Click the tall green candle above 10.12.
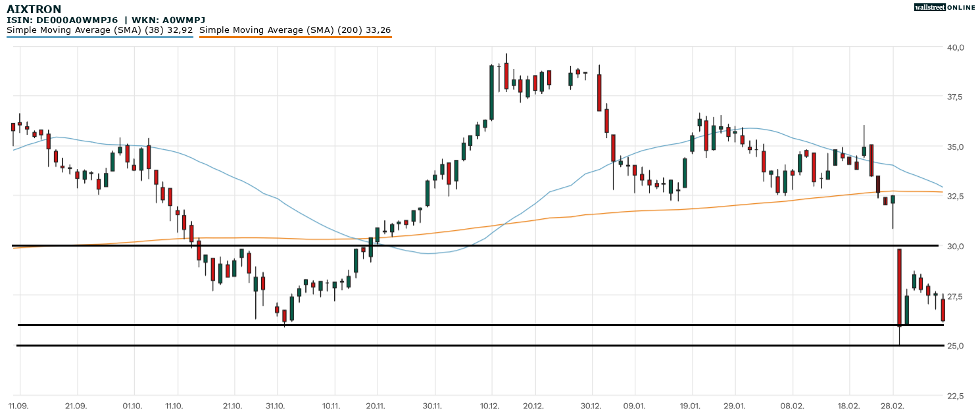 491,92
